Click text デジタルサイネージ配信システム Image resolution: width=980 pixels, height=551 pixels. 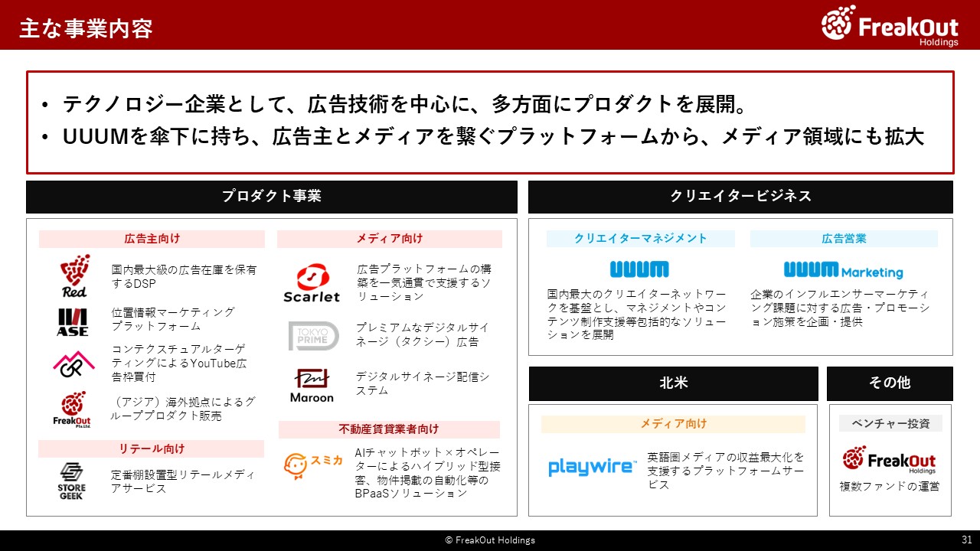tap(422, 383)
